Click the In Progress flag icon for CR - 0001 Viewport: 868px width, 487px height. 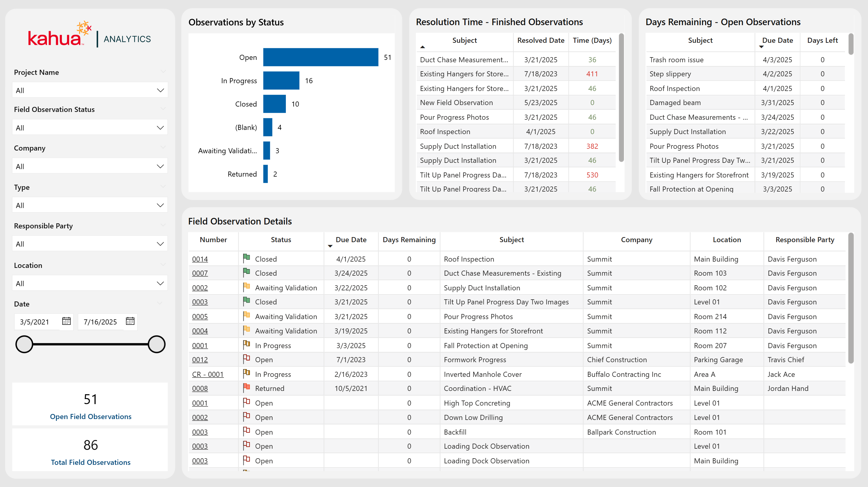click(246, 373)
